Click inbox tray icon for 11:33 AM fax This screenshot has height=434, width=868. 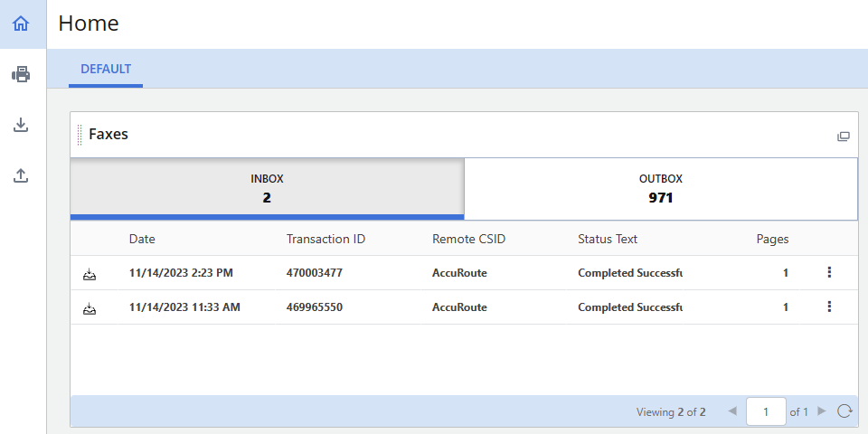[90, 307]
